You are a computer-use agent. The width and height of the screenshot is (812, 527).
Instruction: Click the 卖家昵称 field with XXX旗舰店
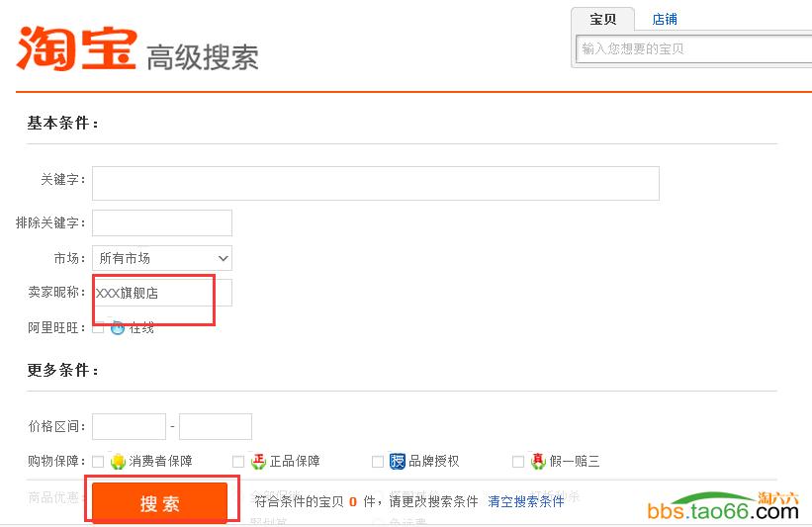click(x=162, y=293)
